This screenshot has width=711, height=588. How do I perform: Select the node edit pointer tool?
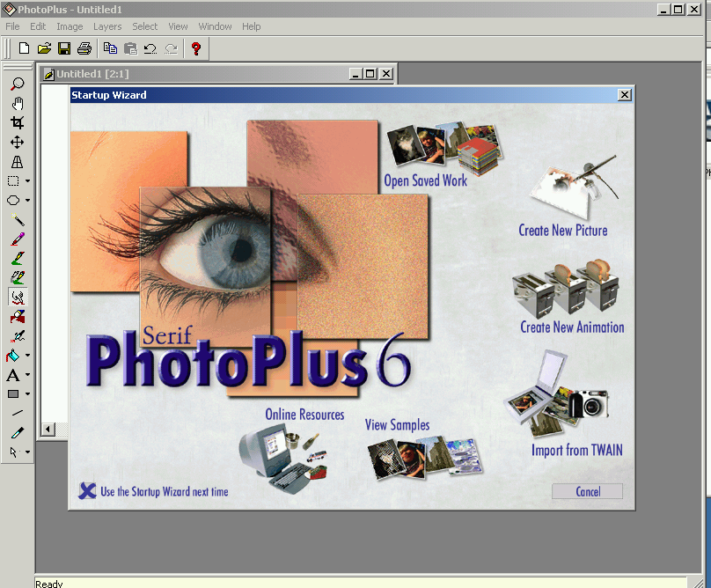pos(13,452)
